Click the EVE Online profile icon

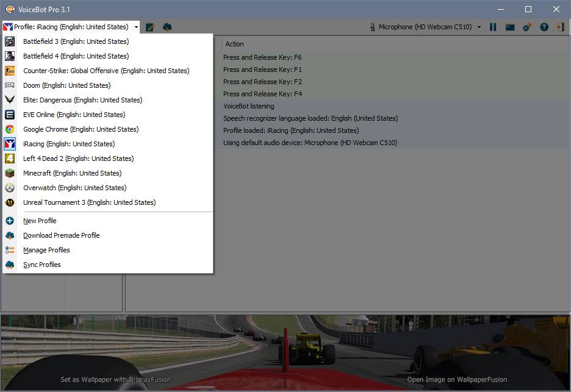click(10, 115)
